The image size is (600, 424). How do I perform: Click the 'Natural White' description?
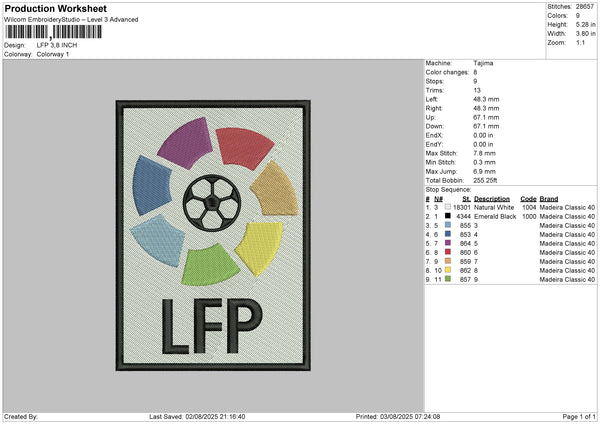pyautogui.click(x=494, y=207)
